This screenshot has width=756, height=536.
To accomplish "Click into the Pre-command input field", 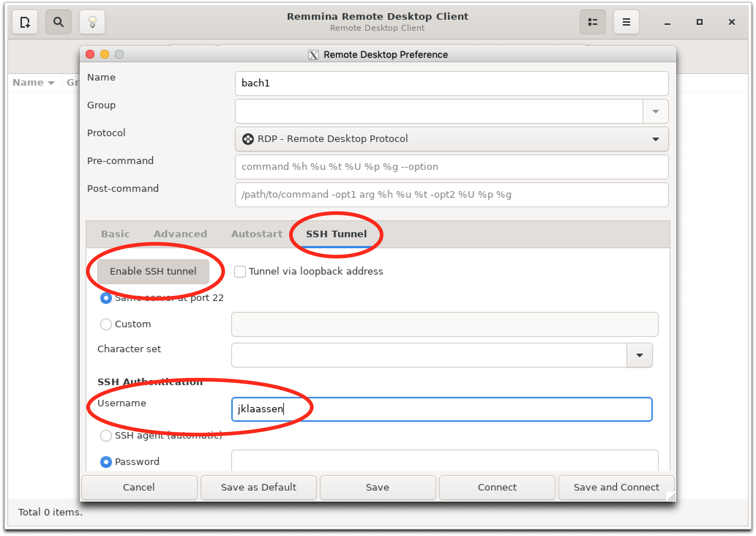I will pyautogui.click(x=451, y=167).
